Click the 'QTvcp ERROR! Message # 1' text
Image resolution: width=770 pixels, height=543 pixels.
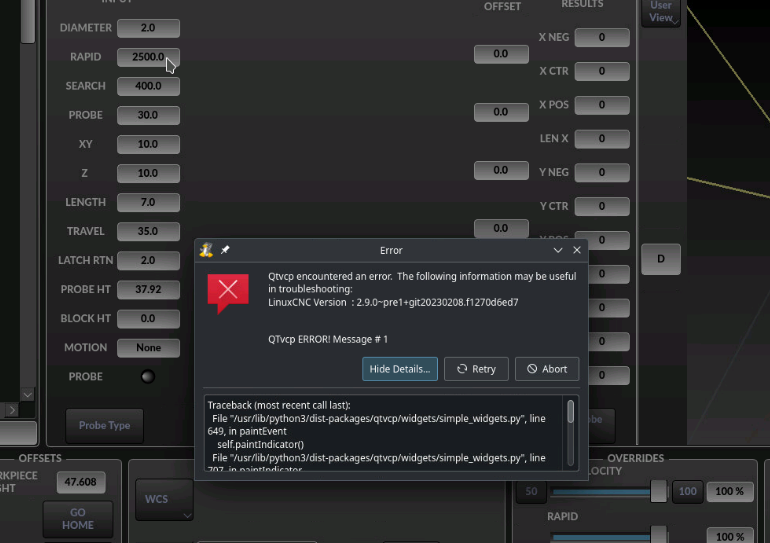pyautogui.click(x=328, y=339)
